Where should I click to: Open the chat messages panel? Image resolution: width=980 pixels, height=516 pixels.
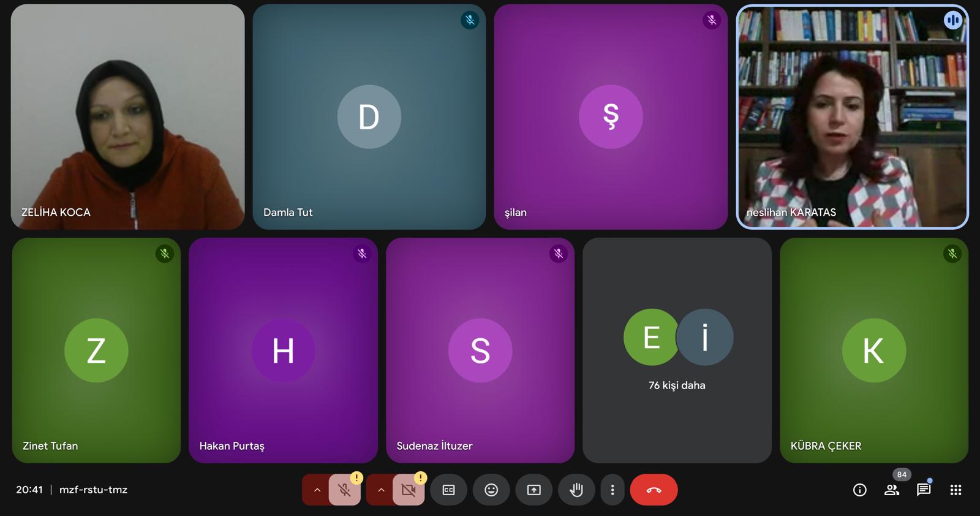click(x=924, y=490)
